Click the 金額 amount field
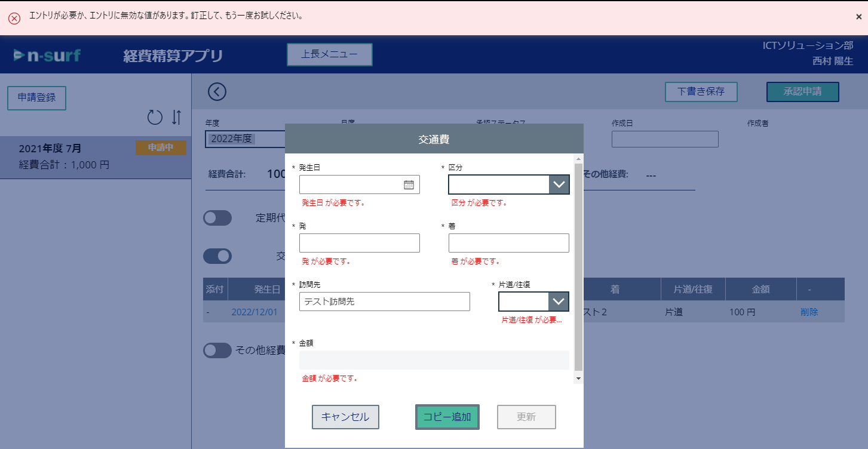The height and width of the screenshot is (449, 868). tap(434, 360)
